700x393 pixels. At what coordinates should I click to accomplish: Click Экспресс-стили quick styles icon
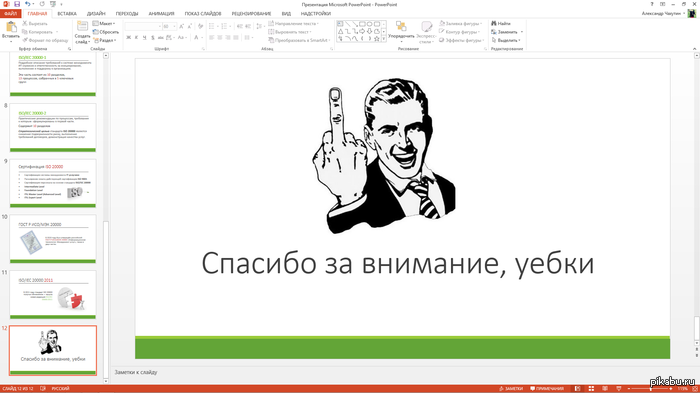[x=426, y=26]
